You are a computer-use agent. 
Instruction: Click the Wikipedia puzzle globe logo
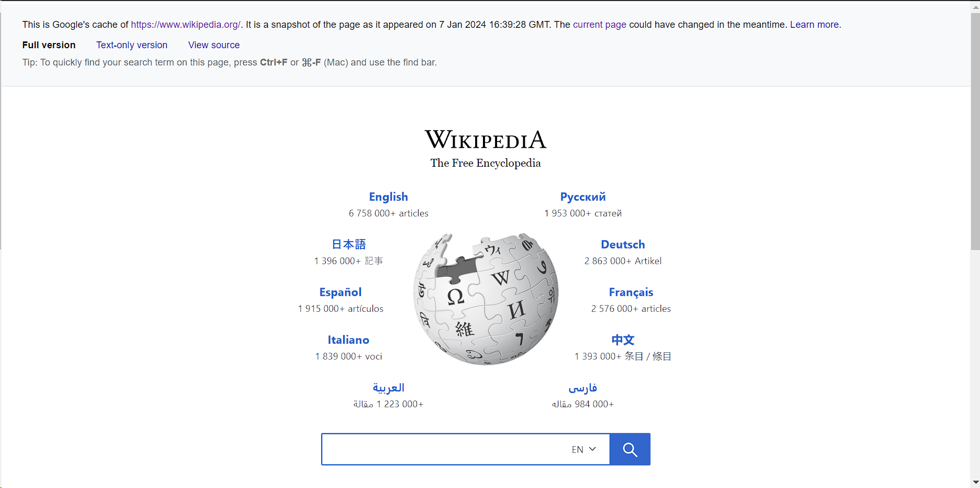486,299
